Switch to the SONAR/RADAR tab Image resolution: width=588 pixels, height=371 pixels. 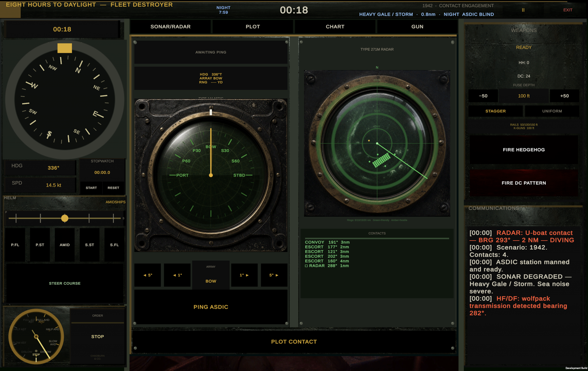[x=170, y=27]
